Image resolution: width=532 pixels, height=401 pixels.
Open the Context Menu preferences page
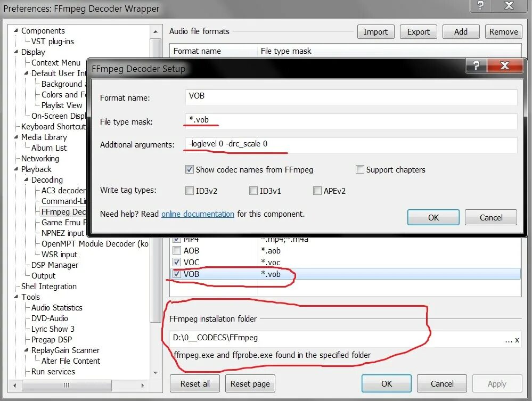coord(55,63)
